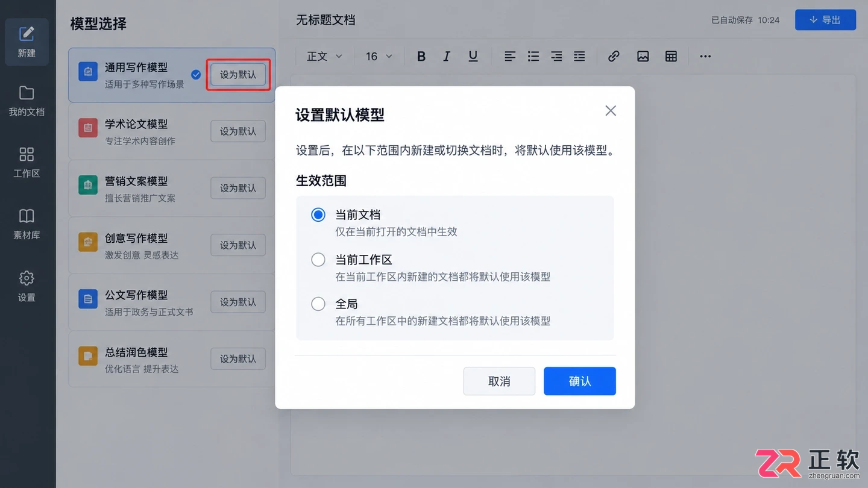The image size is (868, 488).
Task: Set 学术论文模型 as default
Action: [x=238, y=131]
